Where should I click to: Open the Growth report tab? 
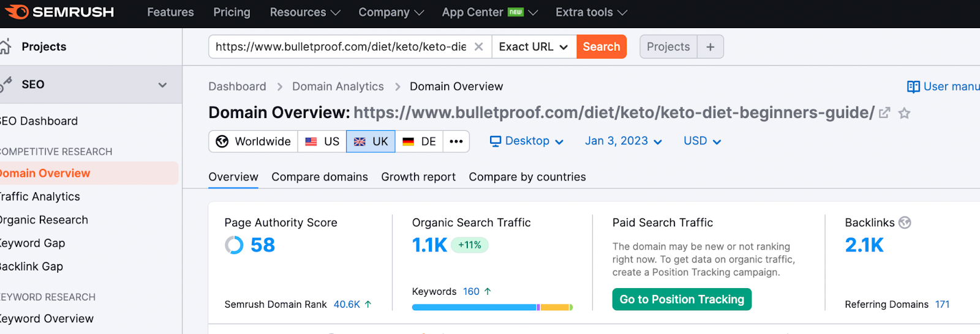click(418, 177)
